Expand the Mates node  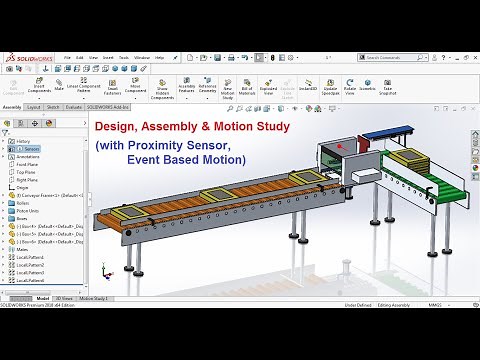click(3, 249)
